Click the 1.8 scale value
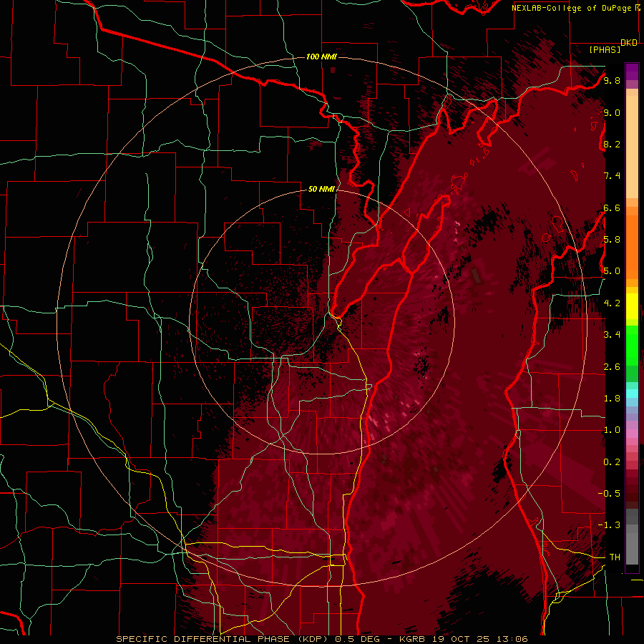Screen dimensions: 644x644 pos(612,399)
